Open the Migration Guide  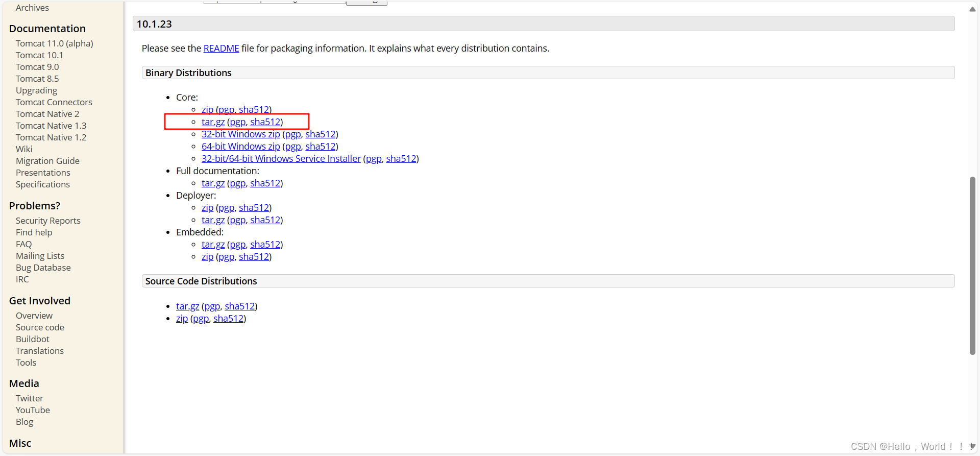click(47, 161)
